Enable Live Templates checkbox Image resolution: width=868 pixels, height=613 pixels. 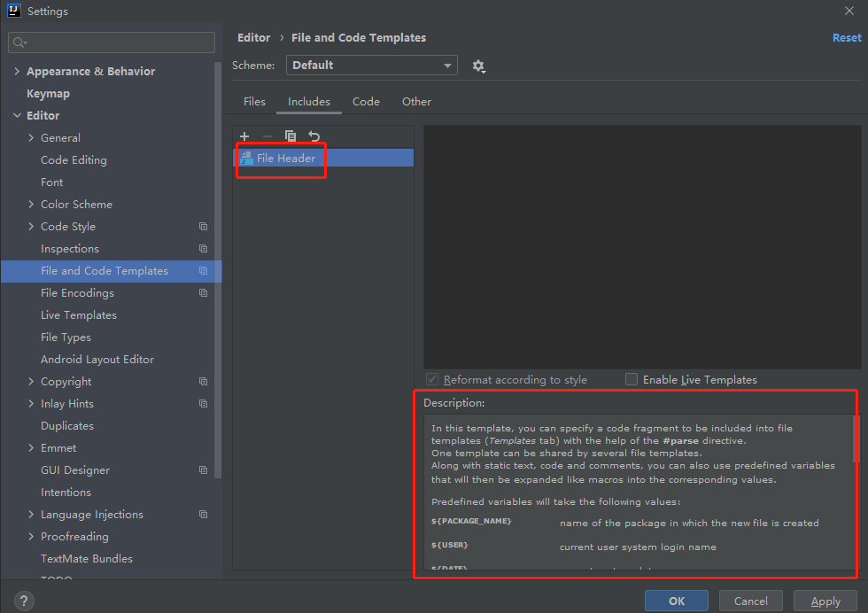click(x=631, y=379)
